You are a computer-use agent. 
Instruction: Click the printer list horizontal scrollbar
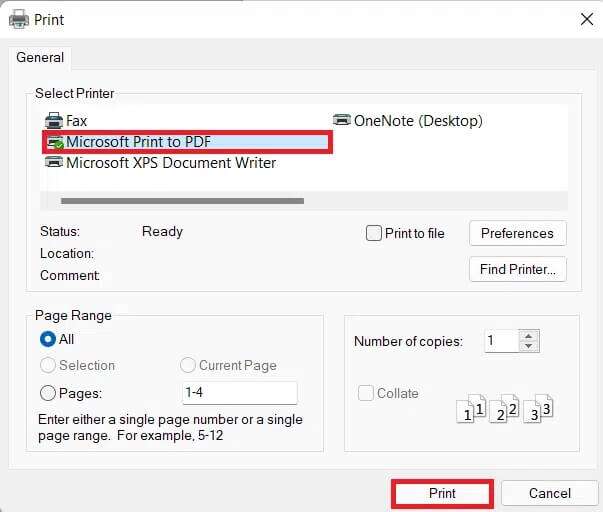[x=182, y=201]
